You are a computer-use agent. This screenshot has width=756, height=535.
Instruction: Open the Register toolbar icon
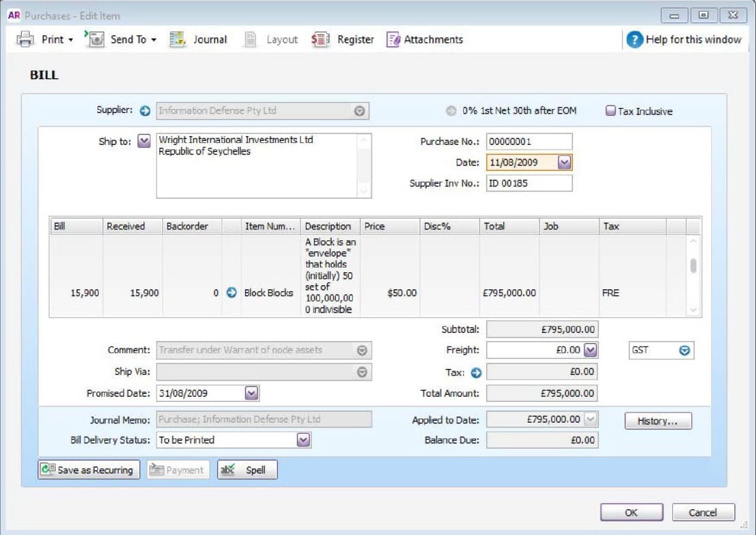tap(321, 39)
